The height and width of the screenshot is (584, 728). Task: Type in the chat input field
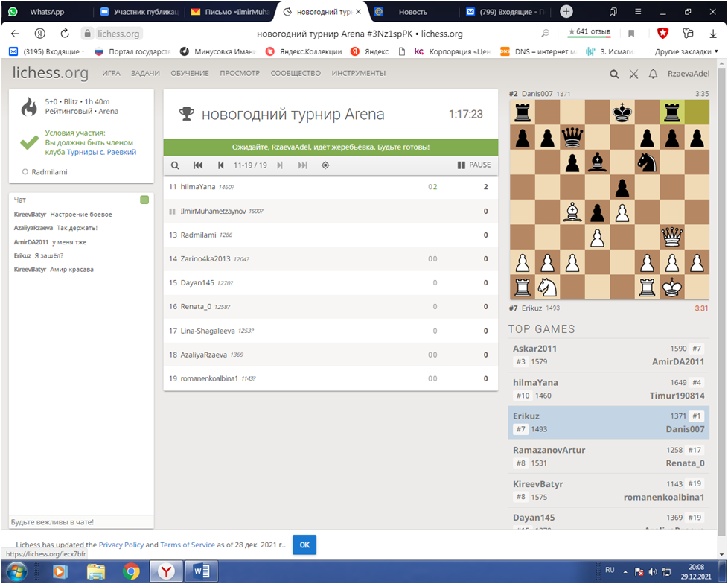point(81,521)
